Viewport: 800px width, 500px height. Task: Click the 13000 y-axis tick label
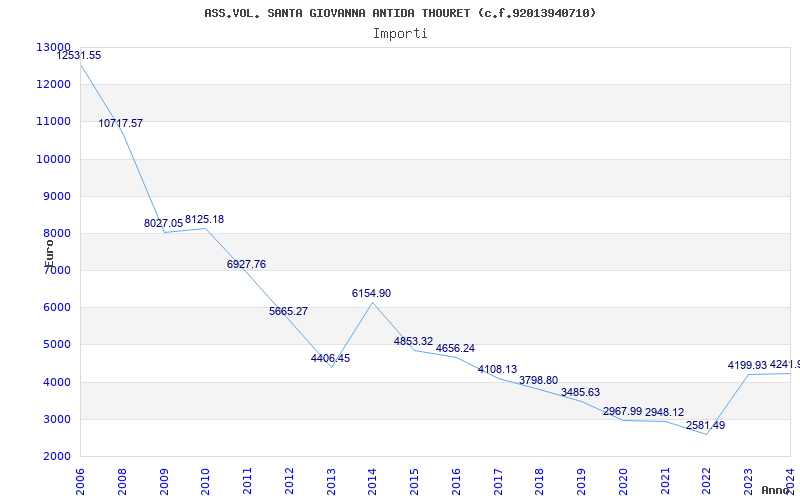click(53, 47)
